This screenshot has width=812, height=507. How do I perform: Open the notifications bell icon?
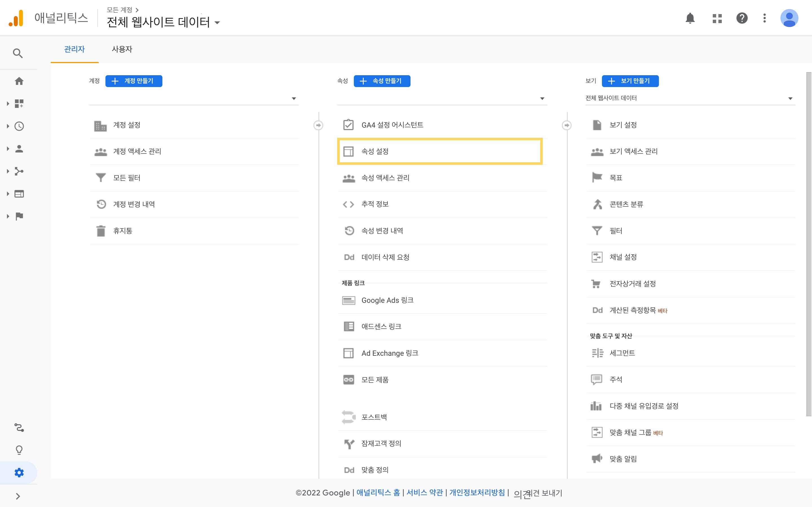pyautogui.click(x=690, y=18)
